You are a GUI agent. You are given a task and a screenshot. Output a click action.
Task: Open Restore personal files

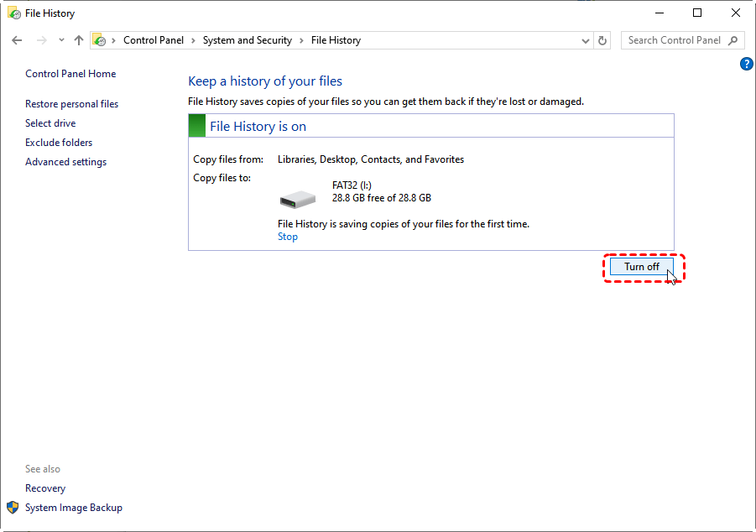(71, 104)
